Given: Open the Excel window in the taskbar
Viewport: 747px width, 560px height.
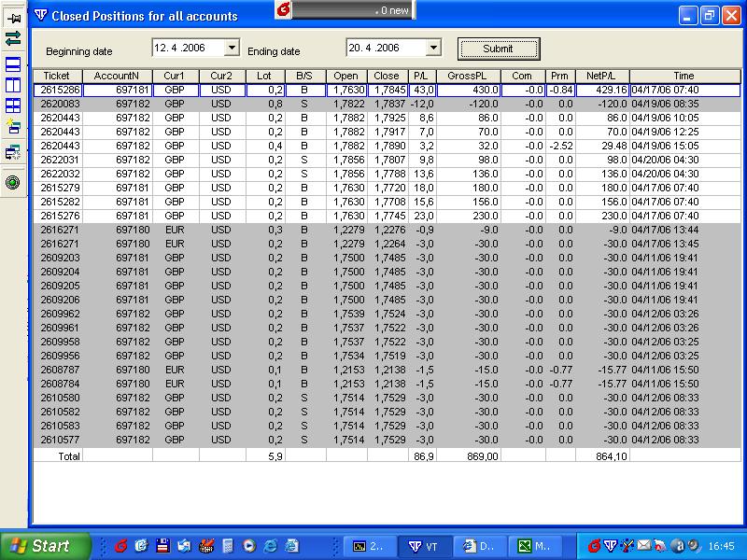Looking at the screenshot, I should click(x=535, y=545).
